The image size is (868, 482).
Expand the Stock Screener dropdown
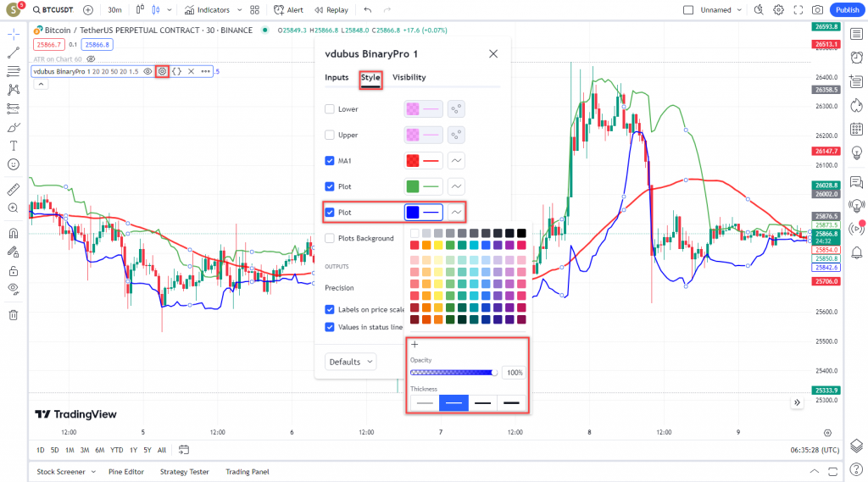click(93, 472)
